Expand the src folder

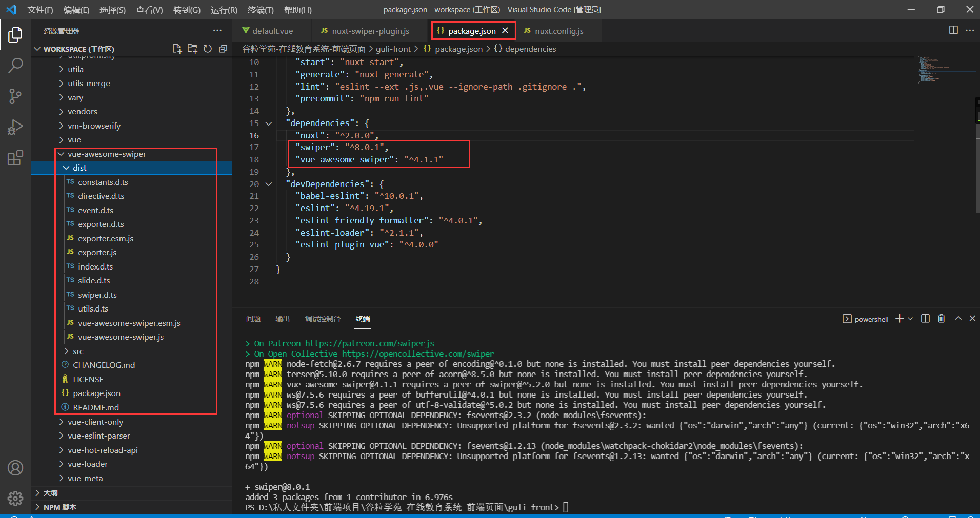66,351
